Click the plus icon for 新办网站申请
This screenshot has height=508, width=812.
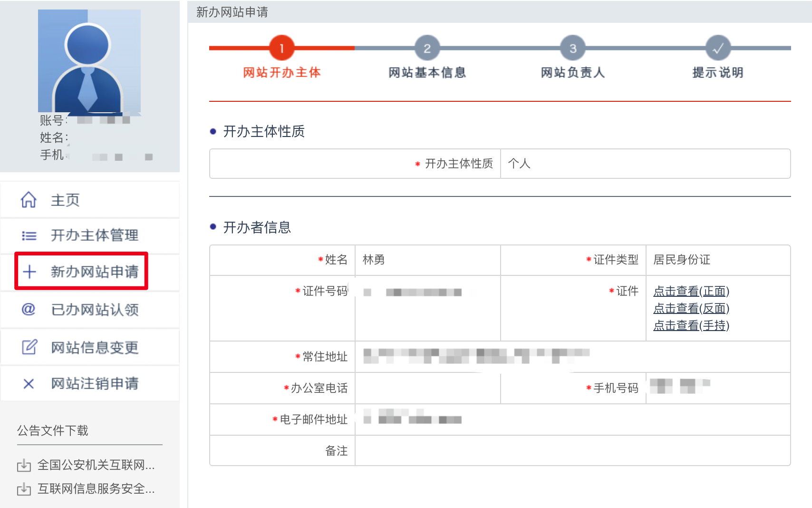click(29, 272)
